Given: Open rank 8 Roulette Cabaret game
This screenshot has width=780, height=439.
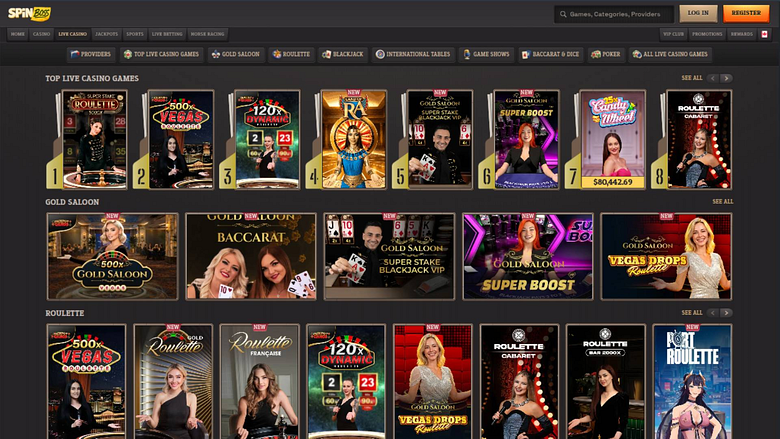Looking at the screenshot, I should pos(699,139).
